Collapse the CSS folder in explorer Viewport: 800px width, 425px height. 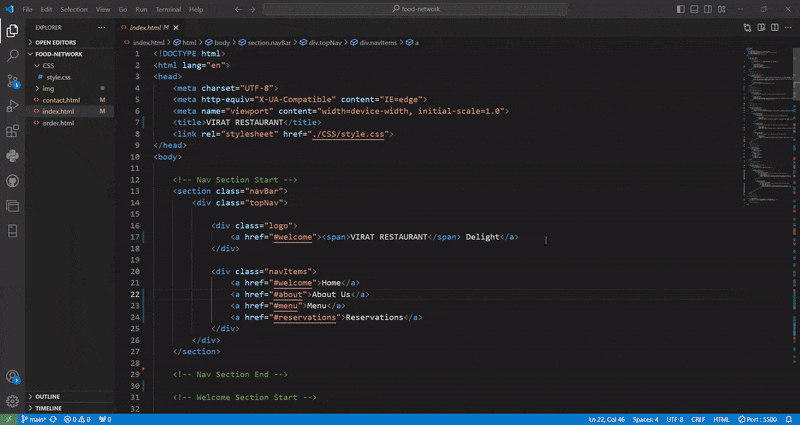[x=48, y=66]
